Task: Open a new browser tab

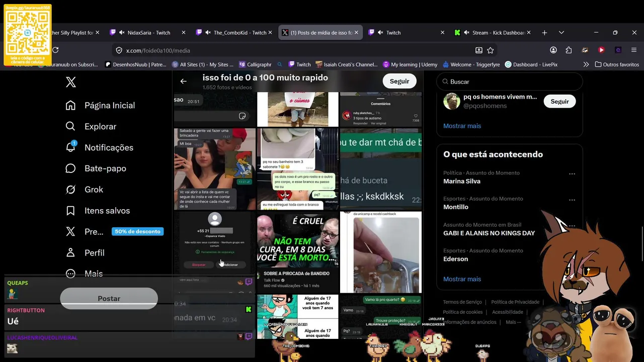Action: 544,33
